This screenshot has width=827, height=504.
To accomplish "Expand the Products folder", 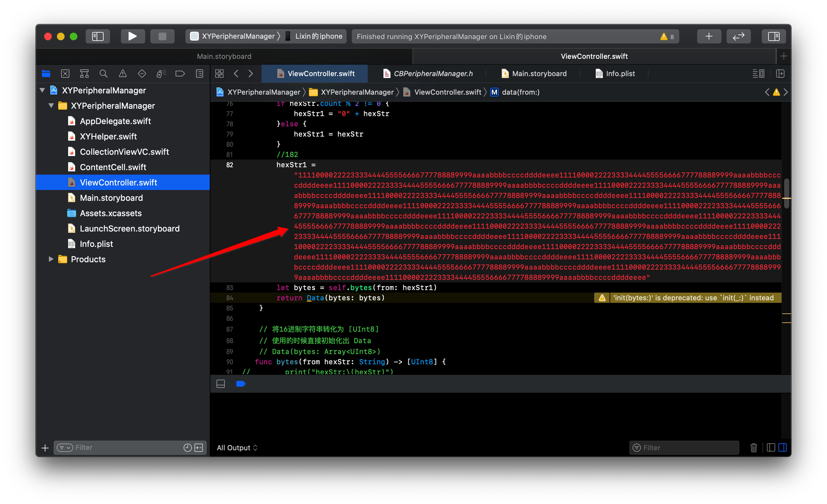I will coord(51,259).
